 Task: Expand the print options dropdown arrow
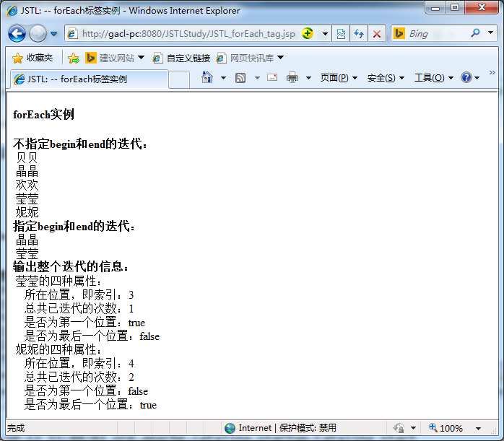pyautogui.click(x=308, y=78)
